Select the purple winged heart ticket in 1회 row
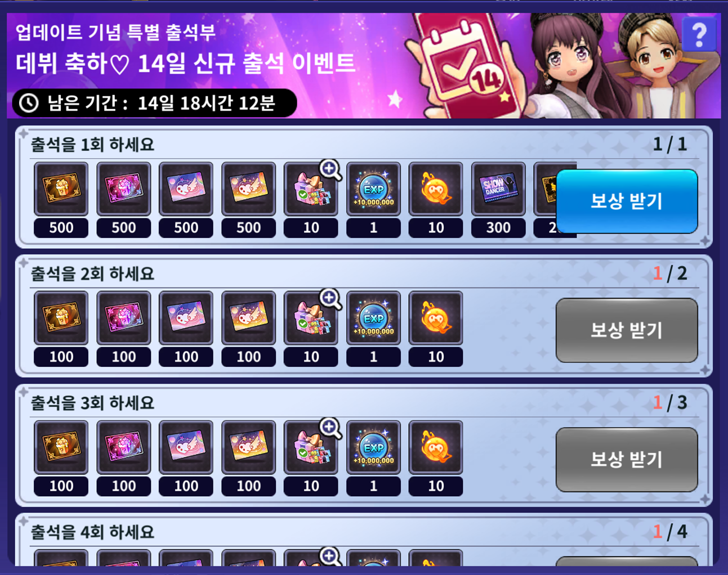The height and width of the screenshot is (575, 728). (x=186, y=189)
